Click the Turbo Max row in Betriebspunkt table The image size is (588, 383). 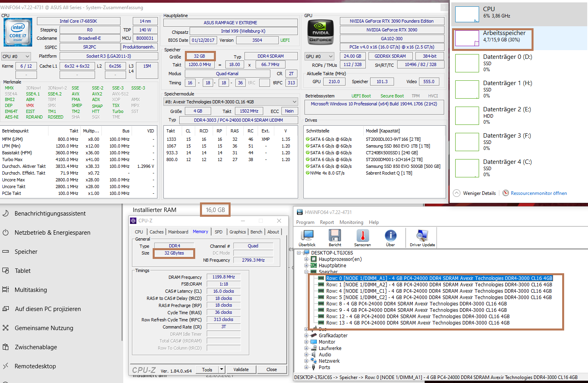coord(79,159)
